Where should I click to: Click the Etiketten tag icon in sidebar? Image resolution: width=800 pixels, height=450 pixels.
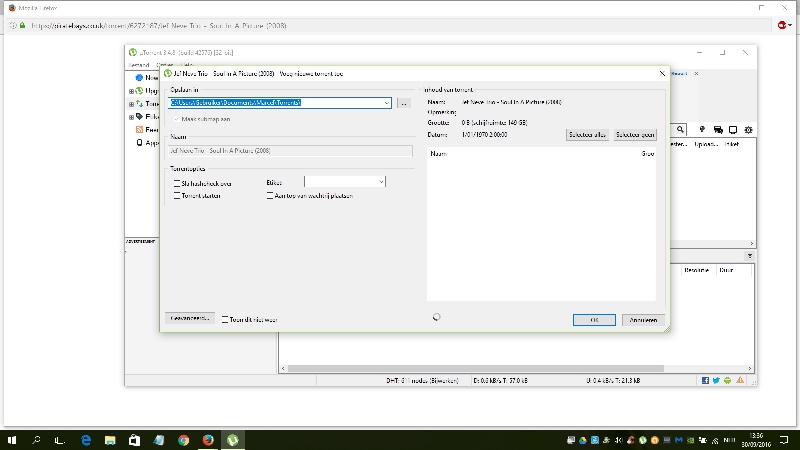pos(139,116)
